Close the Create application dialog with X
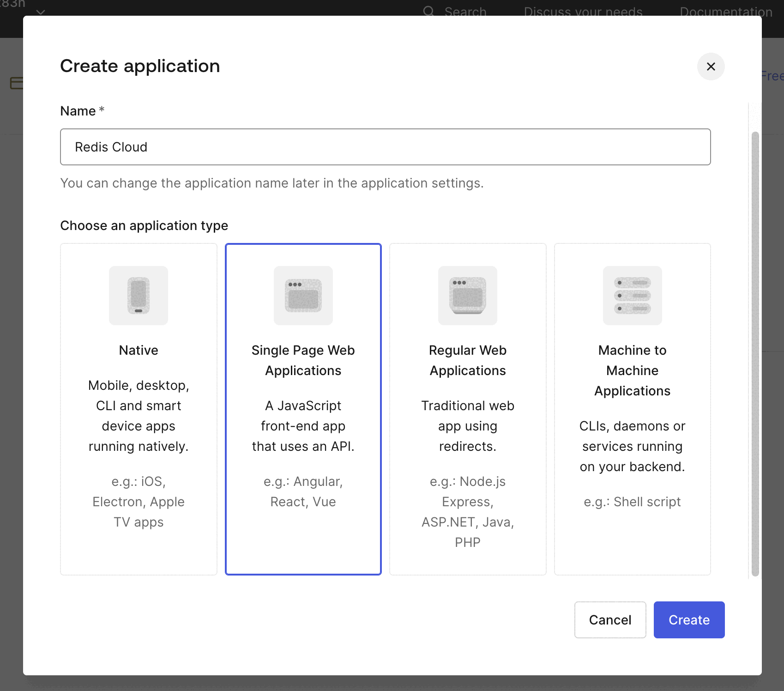Screen dimensions: 784x691 (711, 67)
